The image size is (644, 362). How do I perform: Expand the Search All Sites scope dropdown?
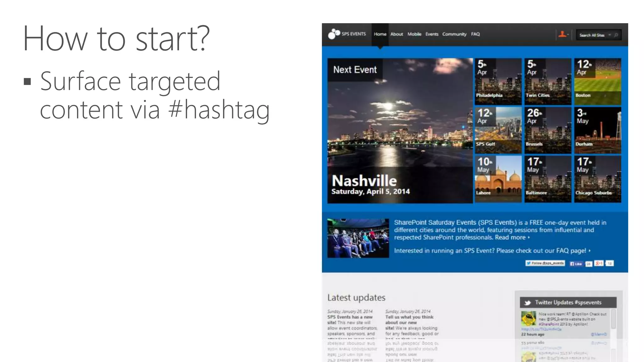tap(609, 35)
